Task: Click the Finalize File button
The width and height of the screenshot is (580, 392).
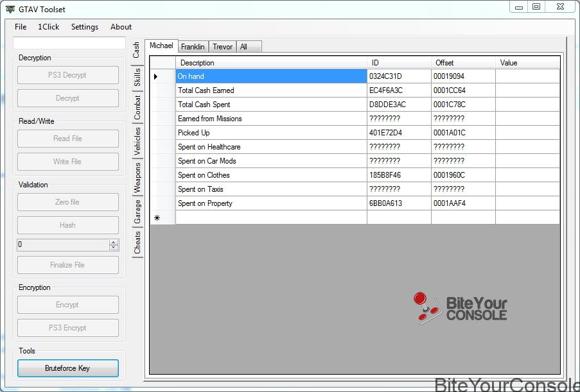Action: tap(67, 265)
